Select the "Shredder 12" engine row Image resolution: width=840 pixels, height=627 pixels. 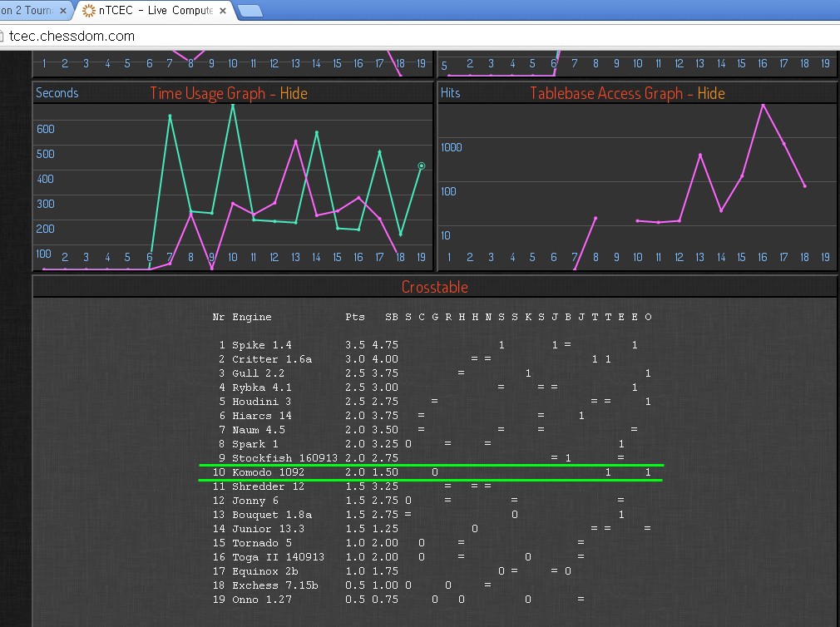[432, 486]
